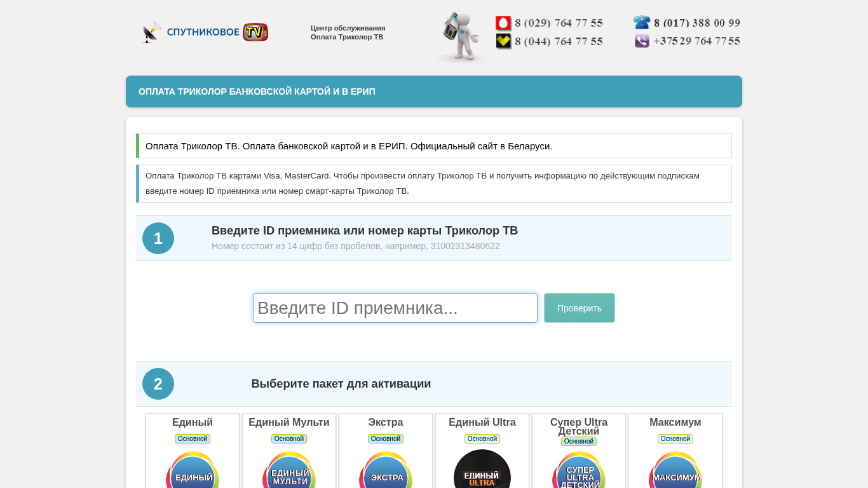The width and height of the screenshot is (868, 488).
Task: Click the Основной badge under Единый Мульти
Action: [289, 438]
